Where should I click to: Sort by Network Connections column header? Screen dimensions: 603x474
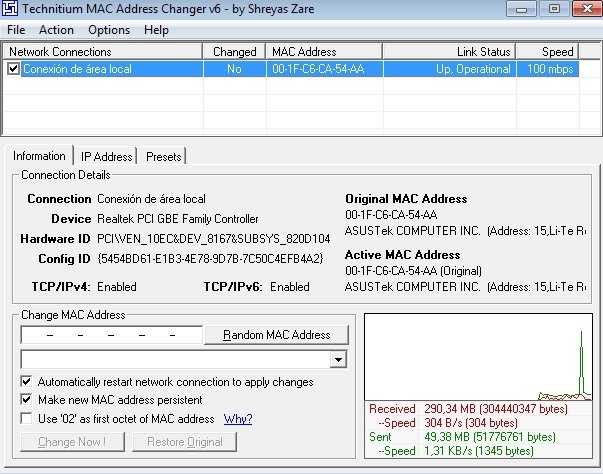[x=103, y=52]
